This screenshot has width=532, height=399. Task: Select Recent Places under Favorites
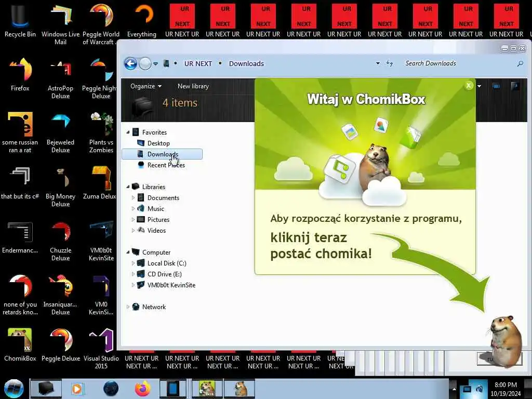166,165
